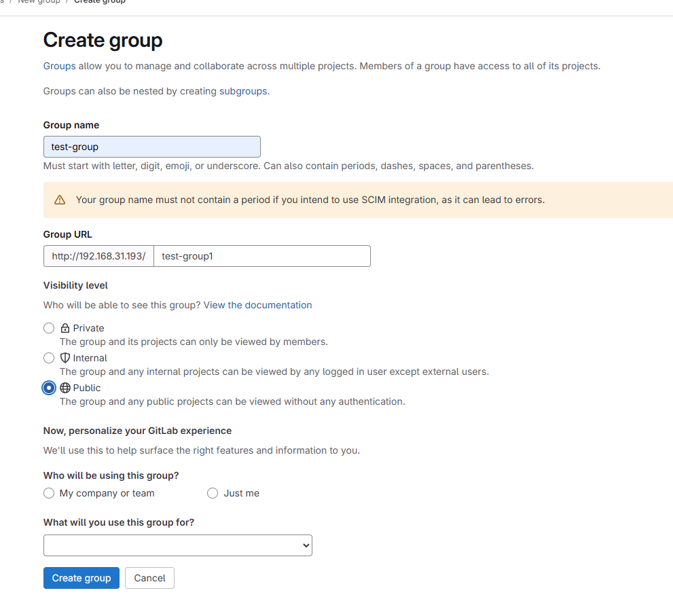Image resolution: width=673 pixels, height=616 pixels.
Task: Select the Internal visibility radio button
Action: click(x=49, y=358)
